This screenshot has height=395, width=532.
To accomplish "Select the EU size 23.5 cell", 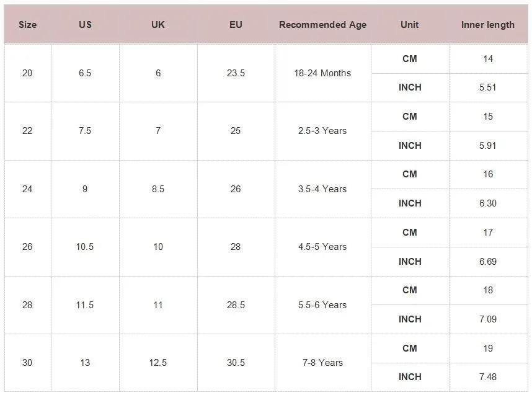I will pos(236,73).
